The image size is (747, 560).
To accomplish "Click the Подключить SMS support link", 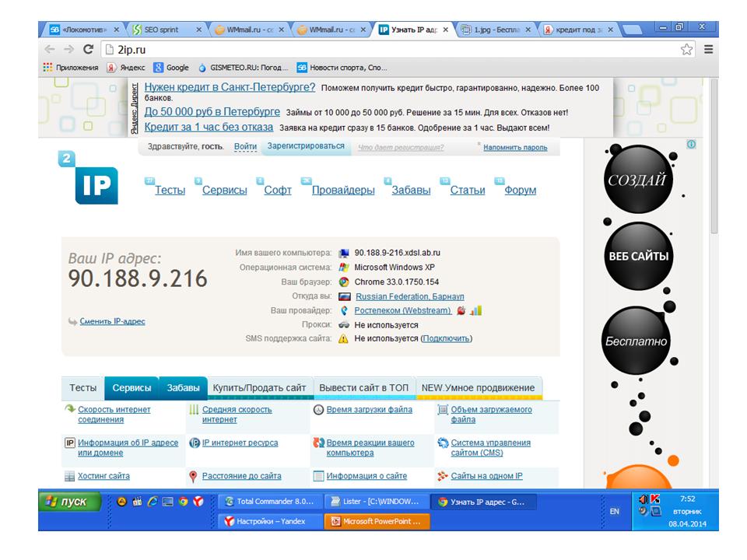I will coord(447,338).
